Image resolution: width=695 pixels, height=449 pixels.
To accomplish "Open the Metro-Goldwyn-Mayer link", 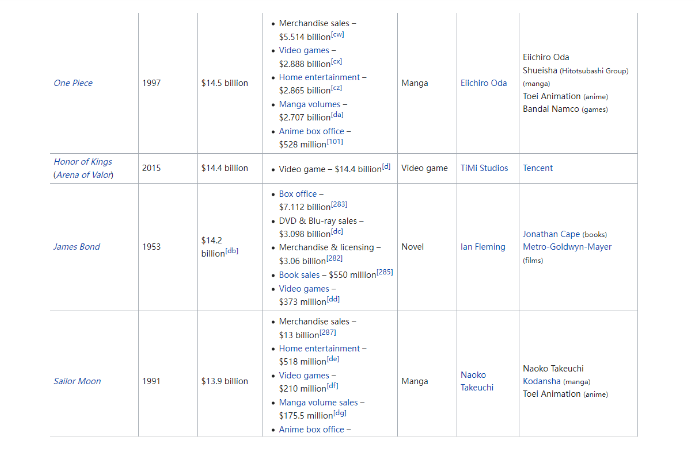I will [x=567, y=247].
